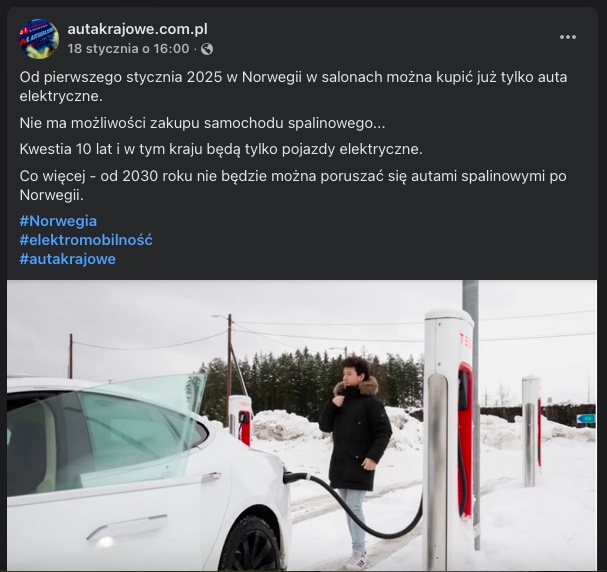Click the paragraph about pierwszego stycznia 2025
The width and height of the screenshot is (607, 572).
click(293, 87)
